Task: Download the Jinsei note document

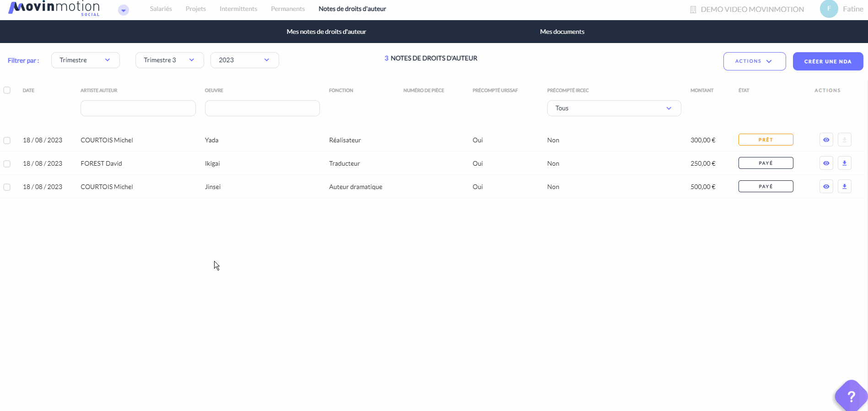Action: [845, 186]
